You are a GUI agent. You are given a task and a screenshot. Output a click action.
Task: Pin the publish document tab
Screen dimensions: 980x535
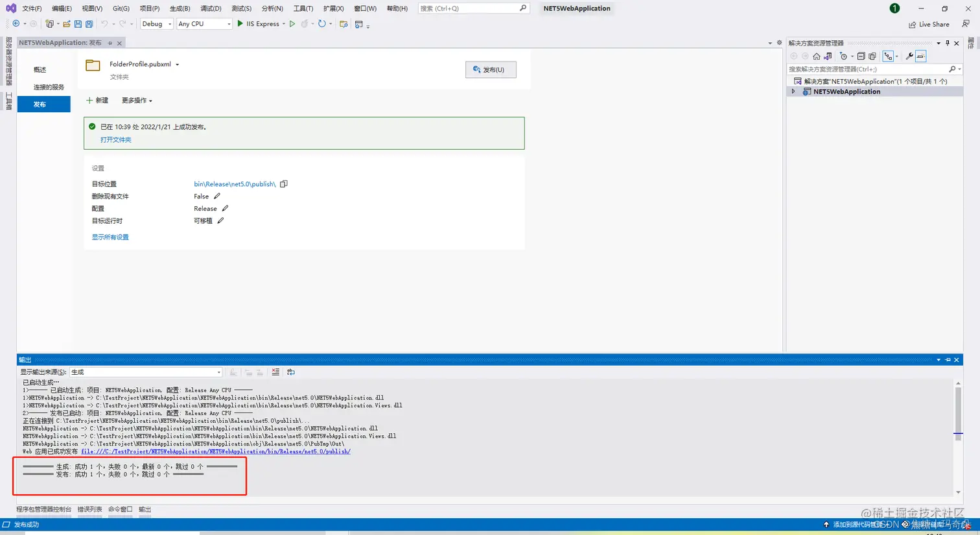[110, 43]
